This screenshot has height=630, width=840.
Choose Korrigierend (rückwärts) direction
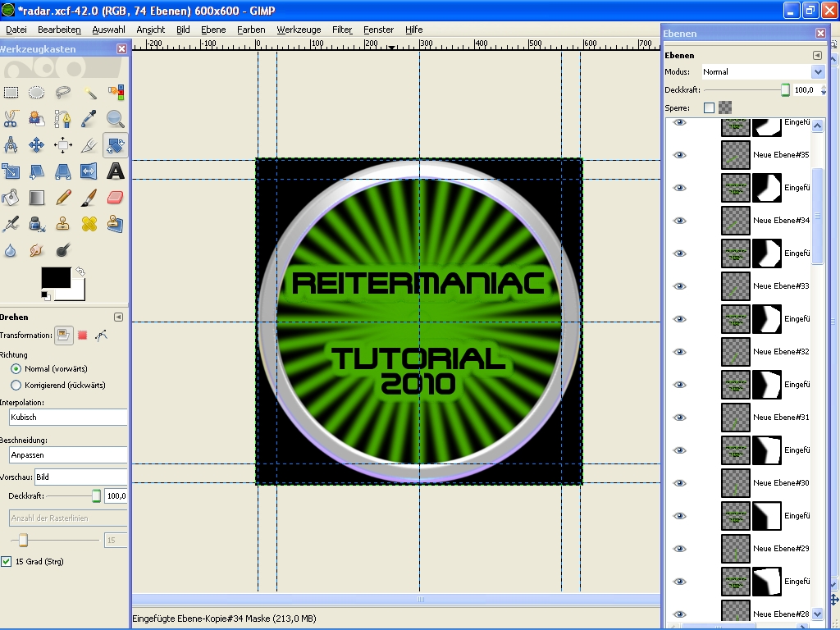point(16,386)
